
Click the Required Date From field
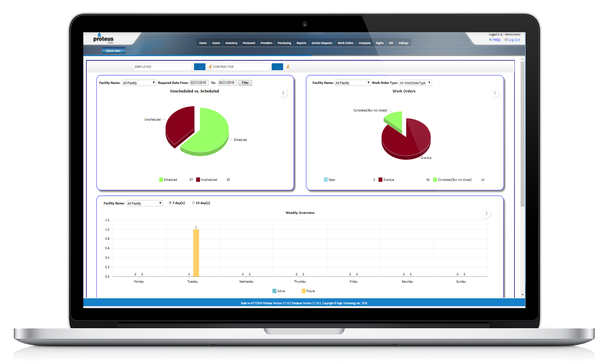pyautogui.click(x=199, y=83)
